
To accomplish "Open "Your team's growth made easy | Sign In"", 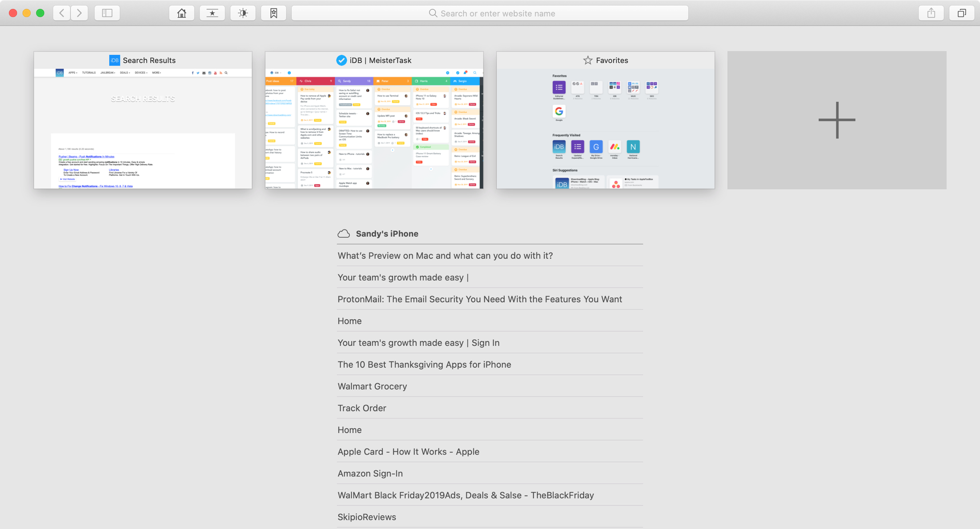I will tap(490, 343).
